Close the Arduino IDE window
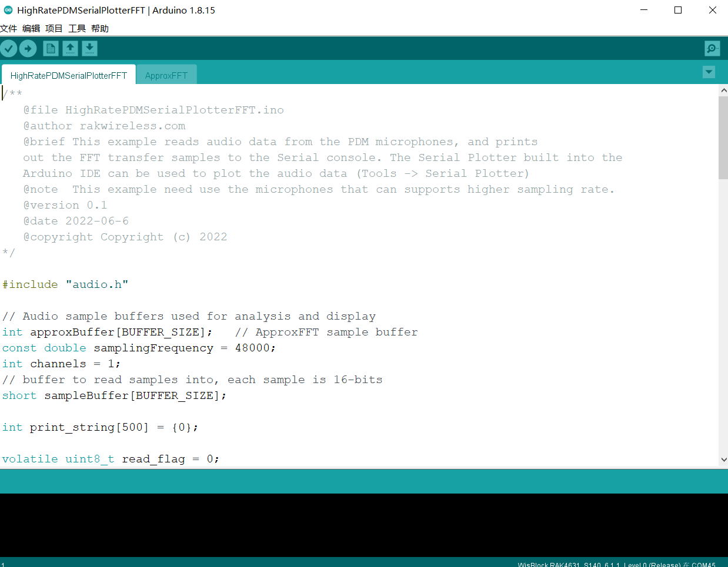The image size is (728, 567). tap(712, 10)
